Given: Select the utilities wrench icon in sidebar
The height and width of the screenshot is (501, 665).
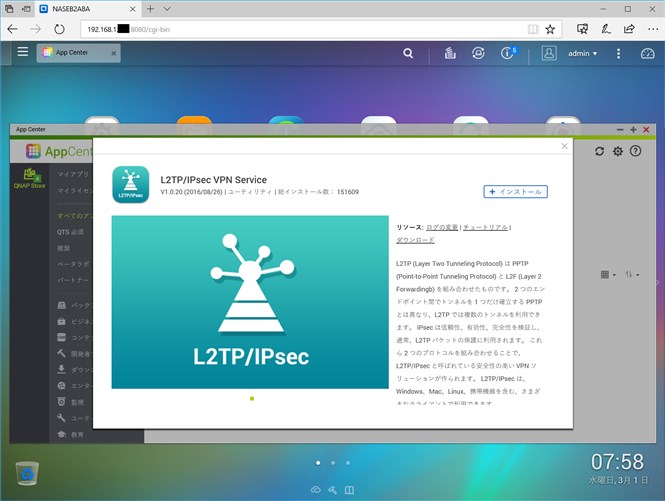Looking at the screenshot, I should pos(62,418).
